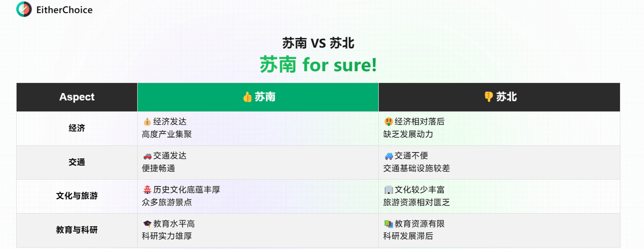This screenshot has height=249, width=644.
Task: Click the books icon next to 教育资源有限
Action: tap(388, 224)
